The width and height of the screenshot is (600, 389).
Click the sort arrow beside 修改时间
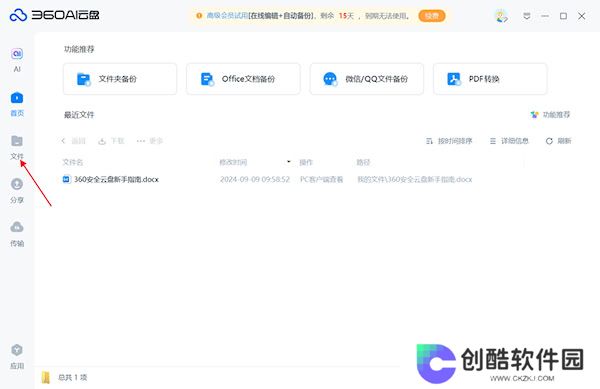click(289, 162)
